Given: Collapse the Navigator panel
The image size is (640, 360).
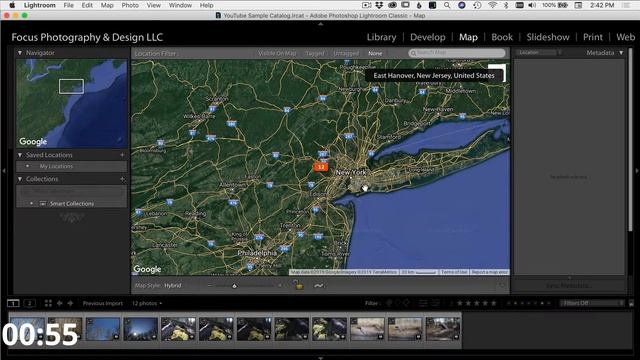Looking at the screenshot, I should 20,53.
